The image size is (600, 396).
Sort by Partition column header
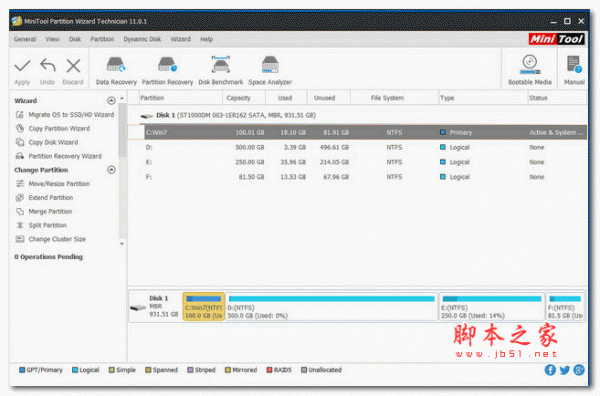(180, 98)
